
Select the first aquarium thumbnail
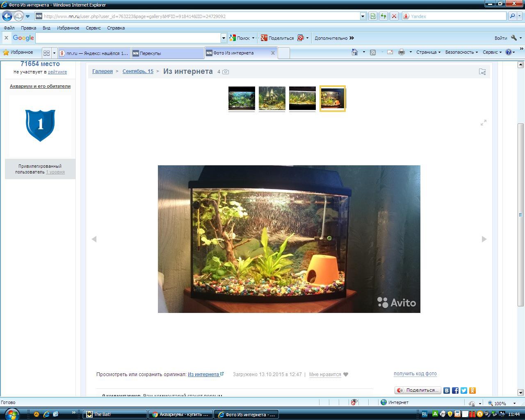(242, 98)
